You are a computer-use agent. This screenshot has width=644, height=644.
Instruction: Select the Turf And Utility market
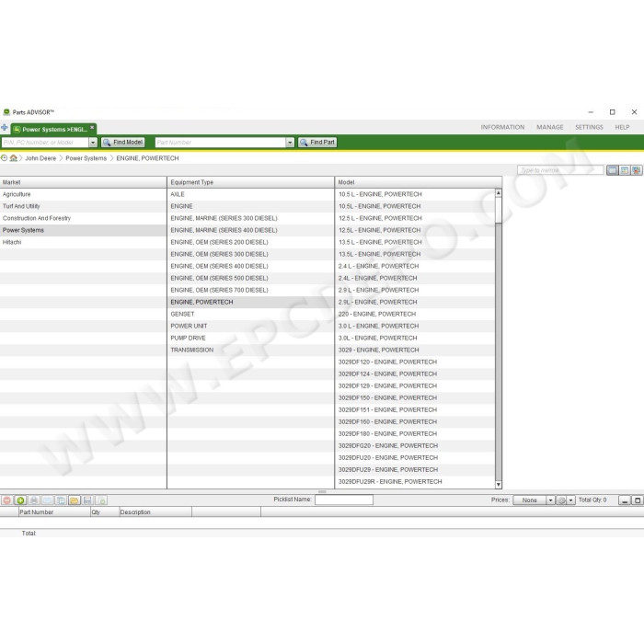tap(83, 206)
